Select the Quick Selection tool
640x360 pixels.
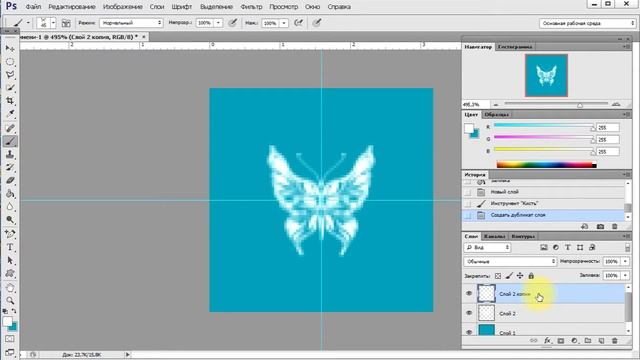[x=10, y=88]
